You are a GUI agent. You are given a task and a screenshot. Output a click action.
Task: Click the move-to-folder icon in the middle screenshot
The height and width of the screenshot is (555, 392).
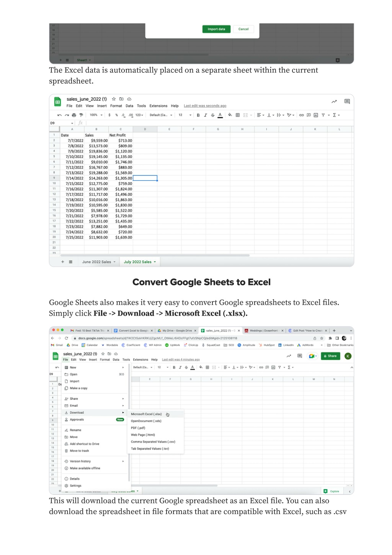coord(121,99)
